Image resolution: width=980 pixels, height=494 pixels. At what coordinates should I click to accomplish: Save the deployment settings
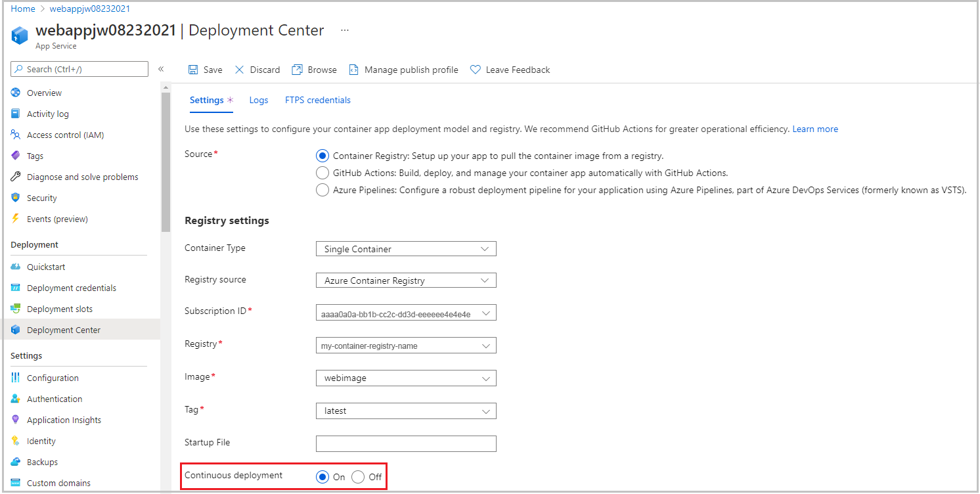pos(205,69)
